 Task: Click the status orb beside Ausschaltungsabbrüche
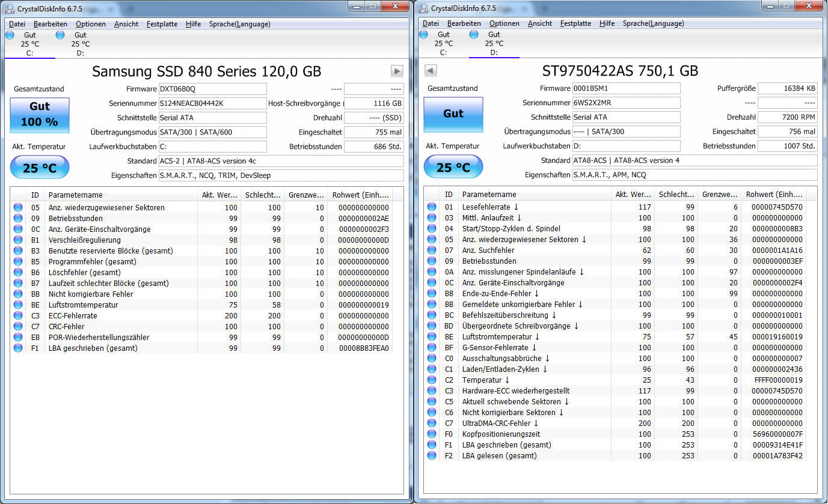(432, 359)
